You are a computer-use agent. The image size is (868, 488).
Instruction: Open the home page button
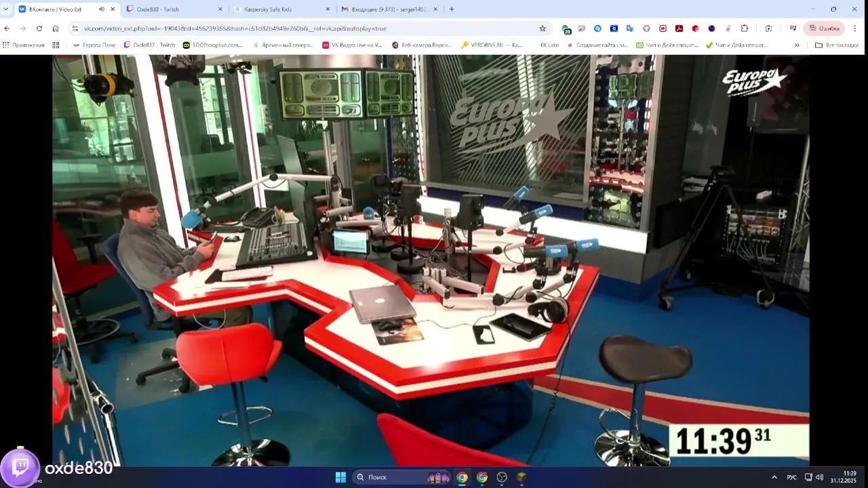[x=56, y=28]
